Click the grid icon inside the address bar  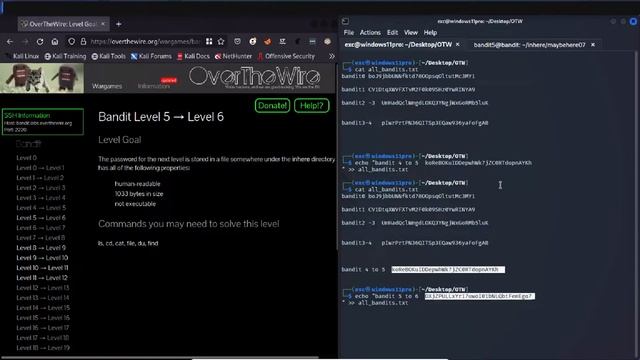[x=209, y=42]
